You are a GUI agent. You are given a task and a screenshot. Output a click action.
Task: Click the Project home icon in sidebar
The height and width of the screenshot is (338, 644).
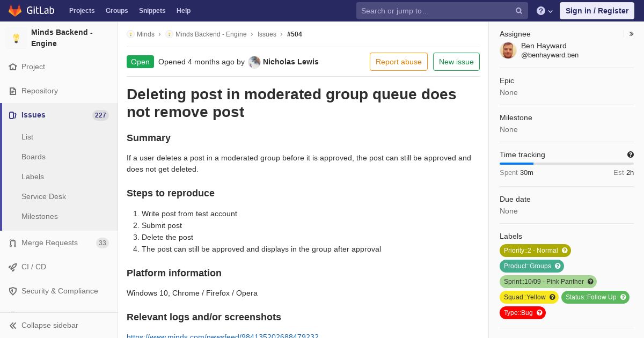coord(13,67)
